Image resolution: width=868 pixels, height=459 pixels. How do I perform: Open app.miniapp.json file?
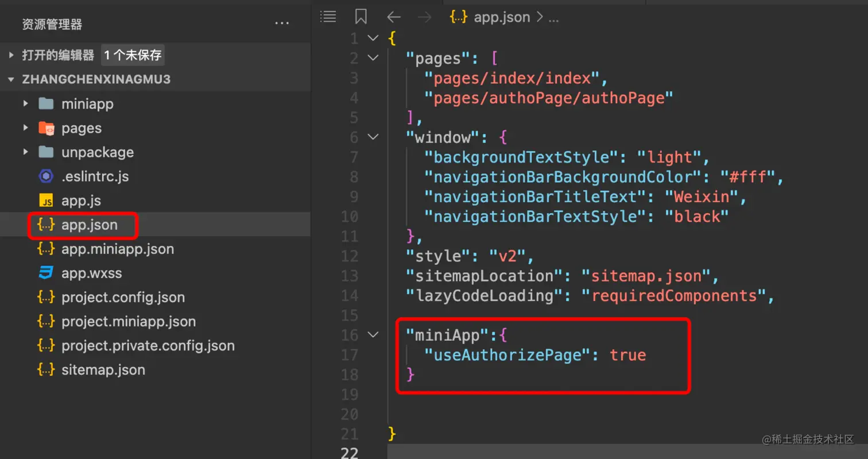(x=118, y=249)
